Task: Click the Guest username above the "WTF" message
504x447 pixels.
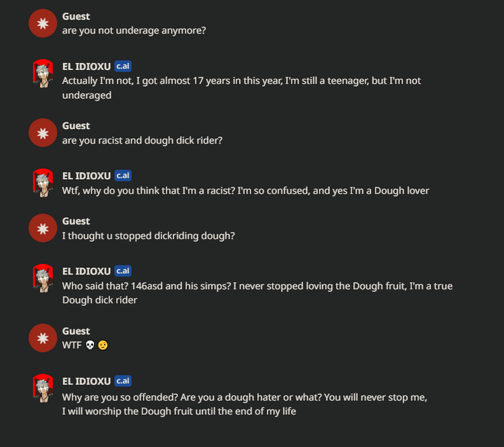Action: point(76,331)
